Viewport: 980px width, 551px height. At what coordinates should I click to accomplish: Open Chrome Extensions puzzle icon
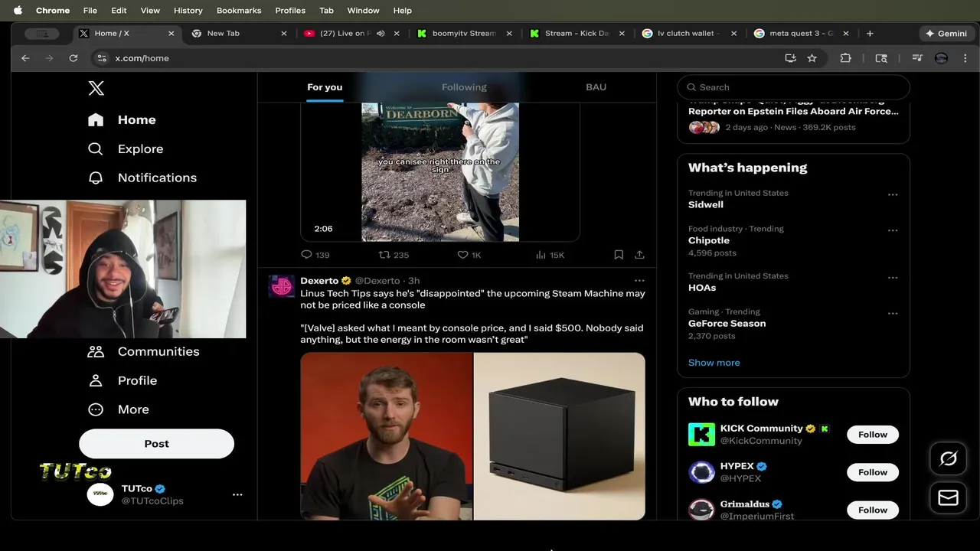click(845, 58)
